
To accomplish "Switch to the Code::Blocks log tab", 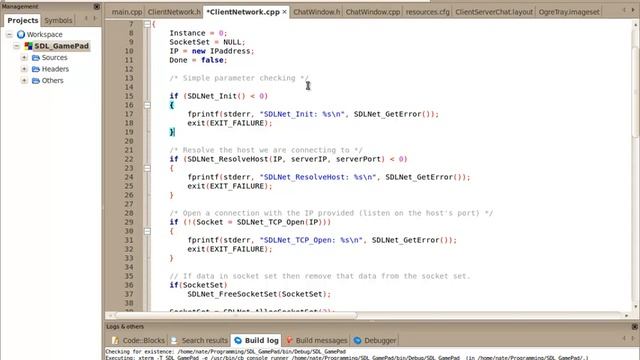I will coord(139,340).
